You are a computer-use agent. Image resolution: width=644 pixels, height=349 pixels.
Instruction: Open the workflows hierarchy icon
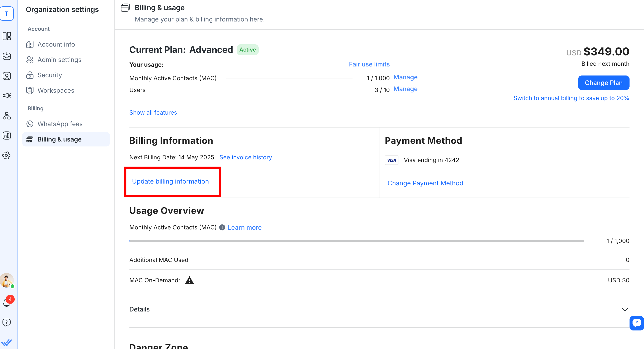point(7,116)
